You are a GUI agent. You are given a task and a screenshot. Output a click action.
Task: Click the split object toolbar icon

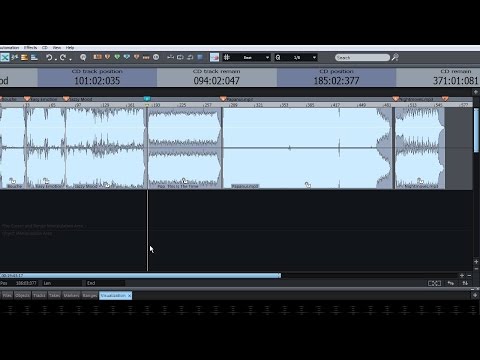[x=170, y=57]
